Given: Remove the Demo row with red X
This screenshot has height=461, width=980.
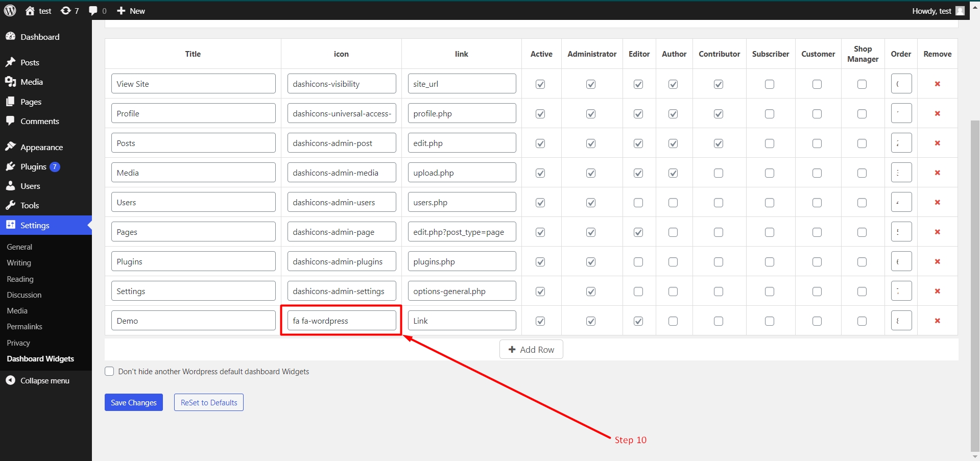Looking at the screenshot, I should pyautogui.click(x=938, y=321).
